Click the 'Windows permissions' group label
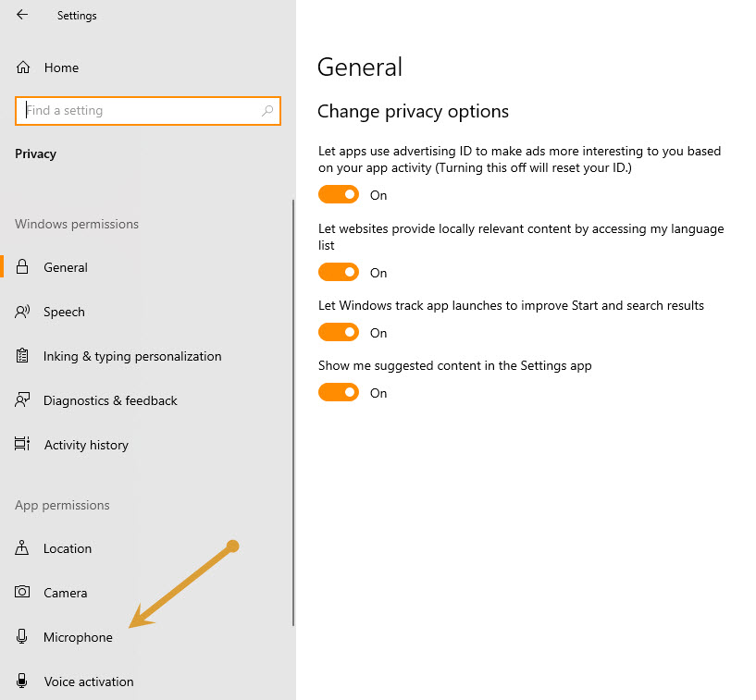The width and height of the screenshot is (756, 700). tap(77, 224)
